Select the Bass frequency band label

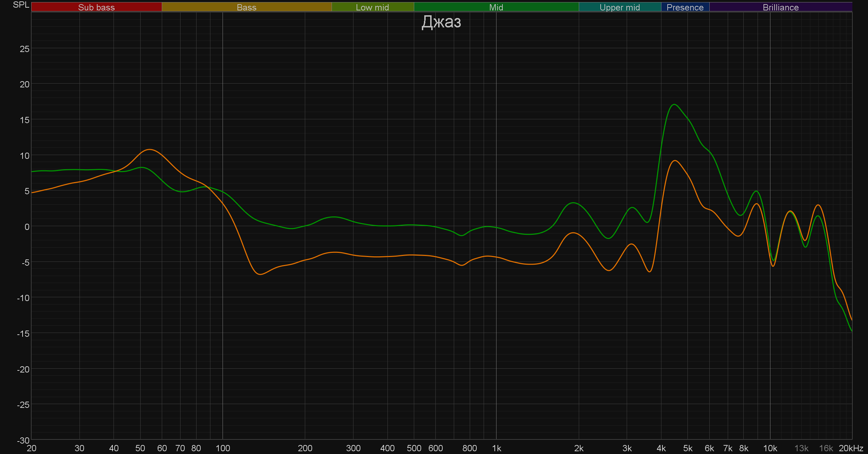pyautogui.click(x=247, y=7)
